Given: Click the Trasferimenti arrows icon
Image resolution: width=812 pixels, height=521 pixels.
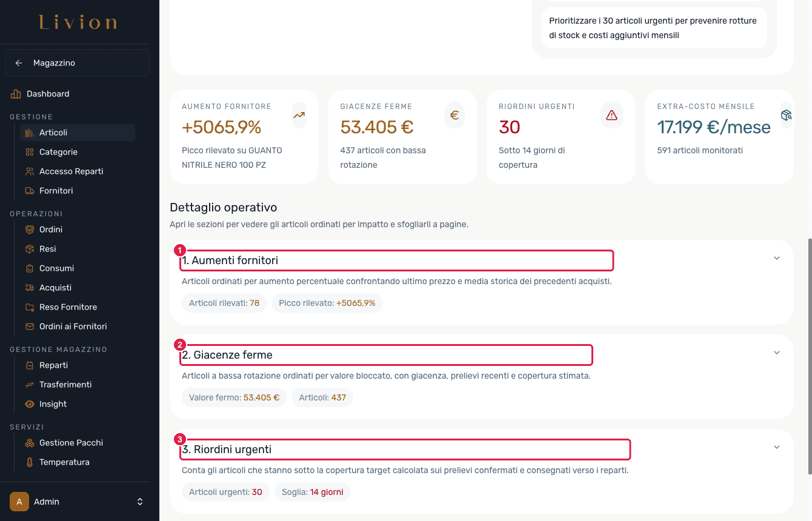Looking at the screenshot, I should pyautogui.click(x=29, y=385).
